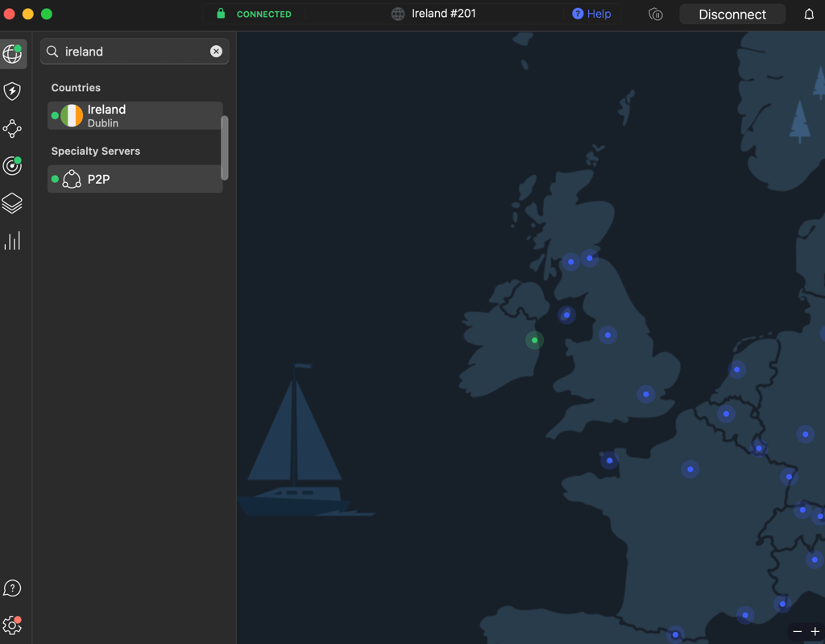Open notifications bell icon
The image size is (825, 644).
(x=809, y=15)
